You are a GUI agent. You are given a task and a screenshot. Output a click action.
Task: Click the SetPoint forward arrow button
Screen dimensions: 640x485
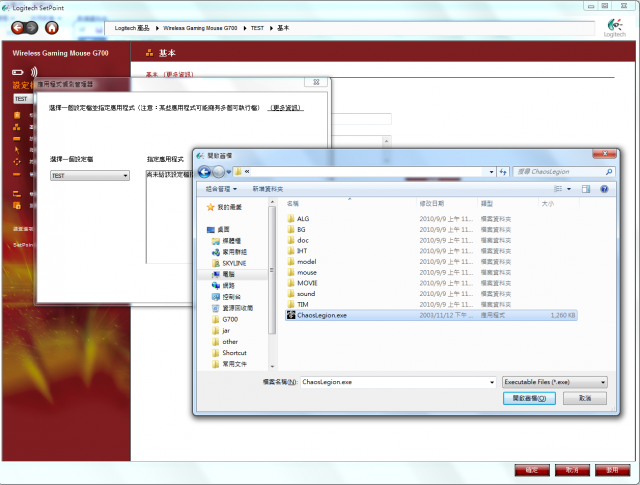31,28
